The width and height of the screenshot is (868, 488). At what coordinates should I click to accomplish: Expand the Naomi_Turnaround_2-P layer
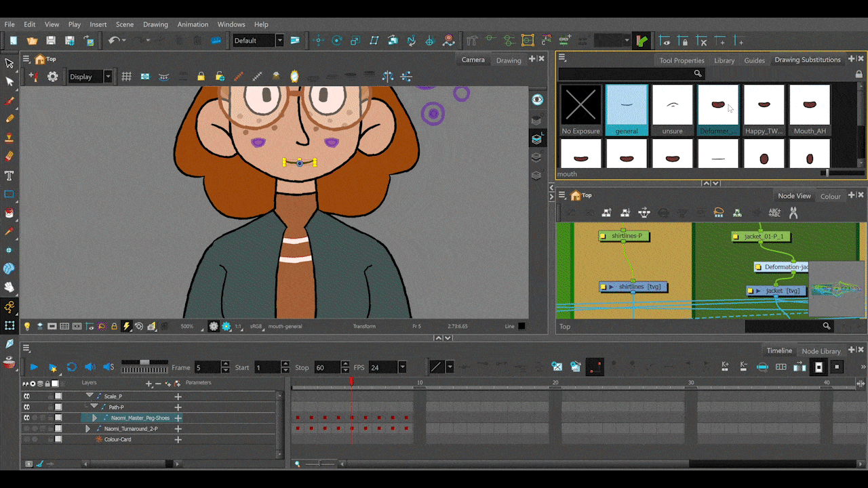pos(87,429)
